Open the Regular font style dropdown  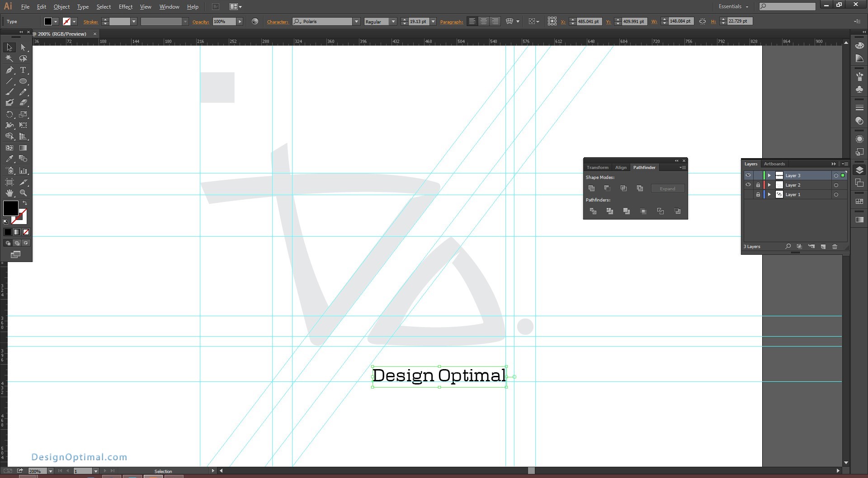tap(393, 22)
